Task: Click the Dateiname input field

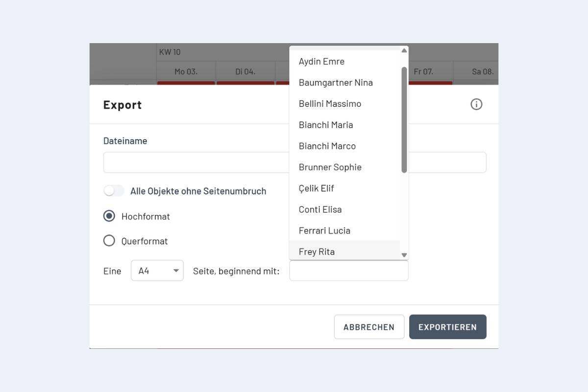Action: click(196, 162)
